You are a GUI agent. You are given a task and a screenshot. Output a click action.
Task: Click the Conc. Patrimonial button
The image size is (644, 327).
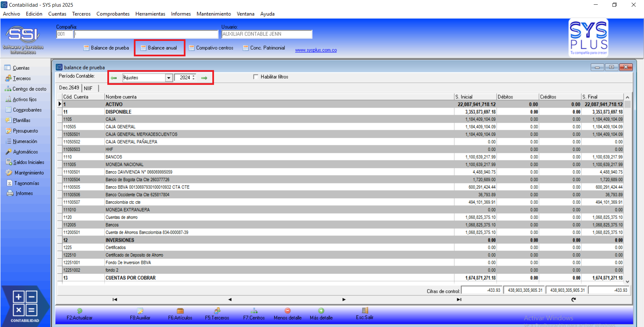pyautogui.click(x=264, y=48)
